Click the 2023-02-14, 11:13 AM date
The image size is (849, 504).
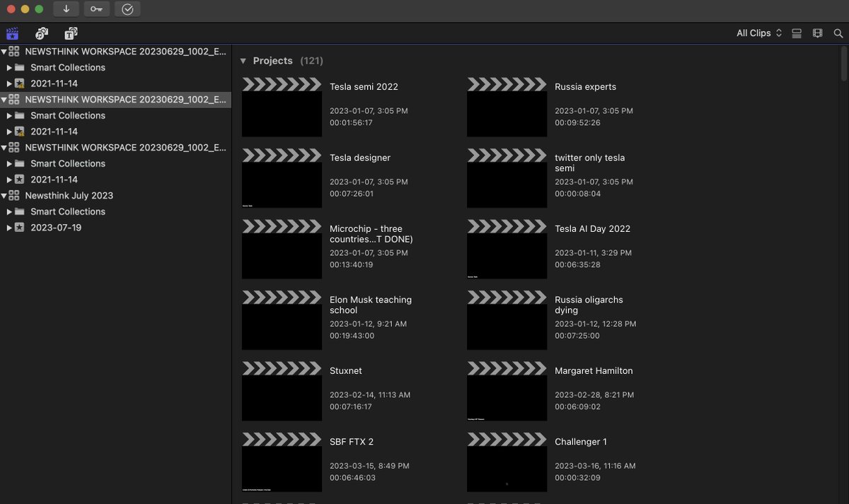coord(370,395)
